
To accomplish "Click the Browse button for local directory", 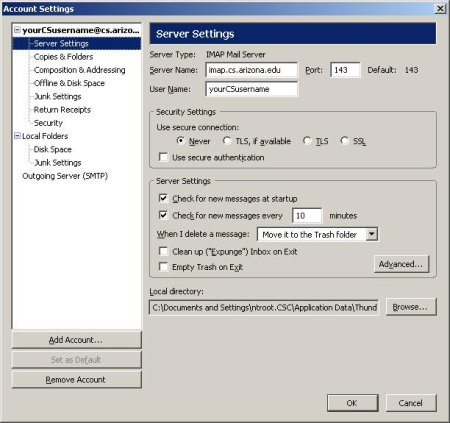I will (x=411, y=307).
